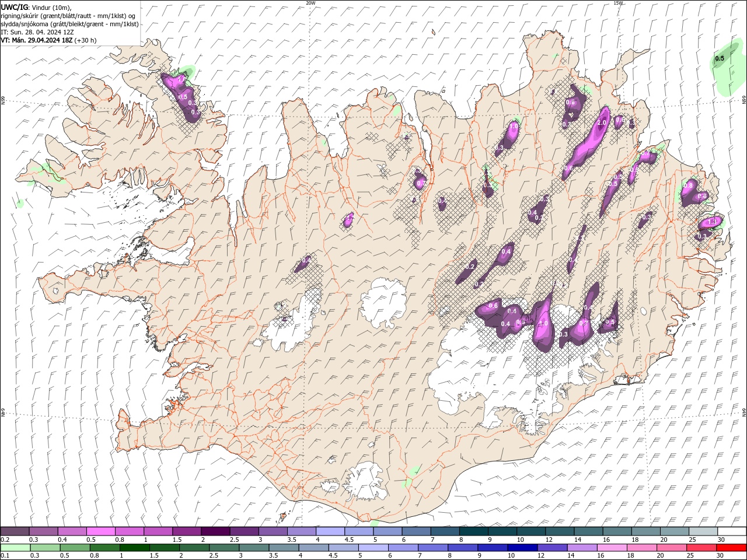Click the 'UWC/IG: Vindur (10m),' title line
The image size is (747, 560).
(x=36, y=7)
